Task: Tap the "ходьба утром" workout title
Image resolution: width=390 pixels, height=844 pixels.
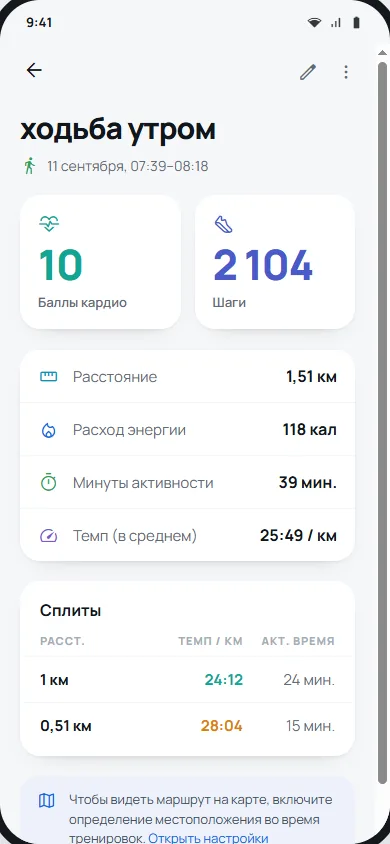Action: pyautogui.click(x=118, y=130)
